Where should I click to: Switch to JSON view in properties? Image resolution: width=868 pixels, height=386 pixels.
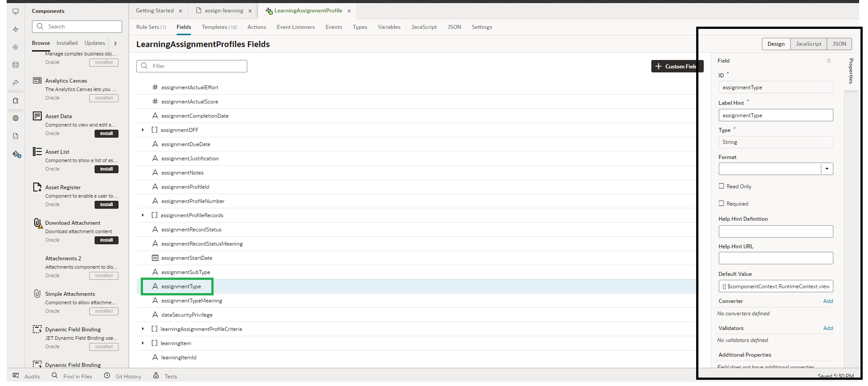[x=839, y=44]
